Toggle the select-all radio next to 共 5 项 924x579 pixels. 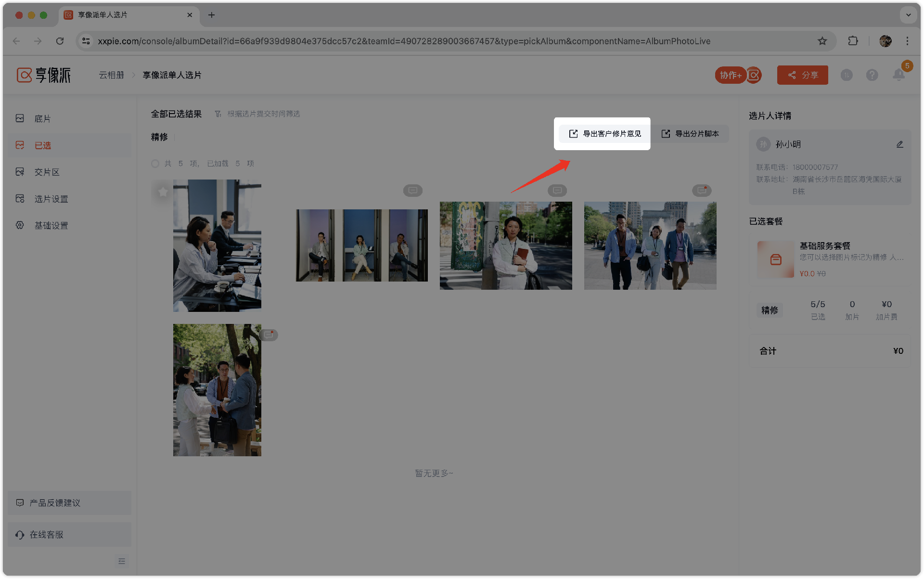click(155, 164)
